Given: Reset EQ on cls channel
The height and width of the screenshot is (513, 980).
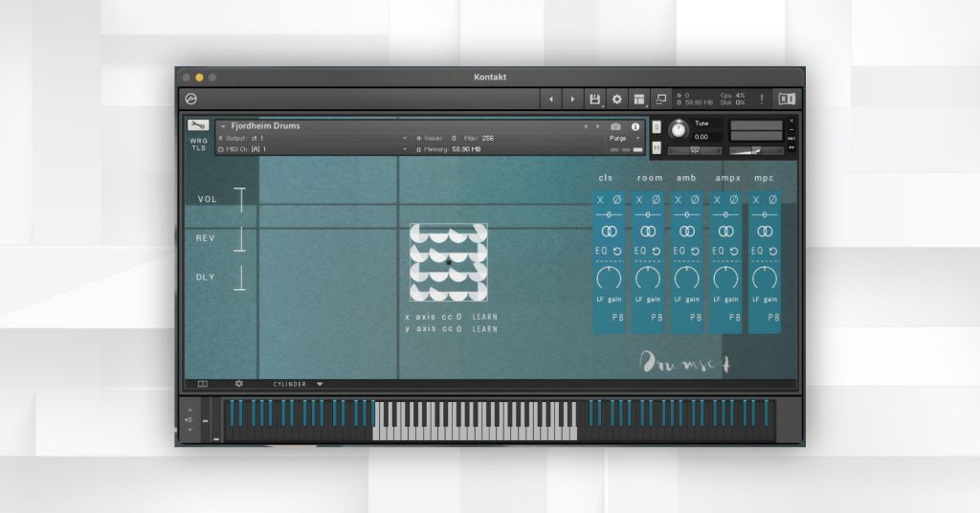Looking at the screenshot, I should coord(617,251).
